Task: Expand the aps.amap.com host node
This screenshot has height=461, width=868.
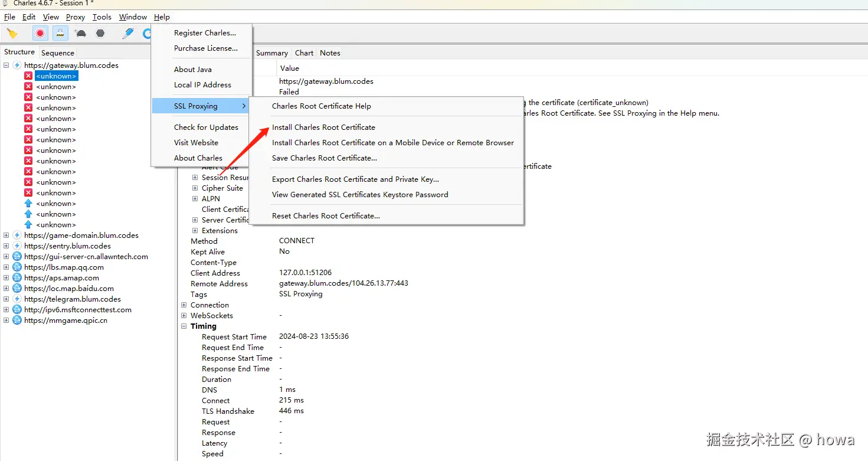Action: tap(6, 277)
